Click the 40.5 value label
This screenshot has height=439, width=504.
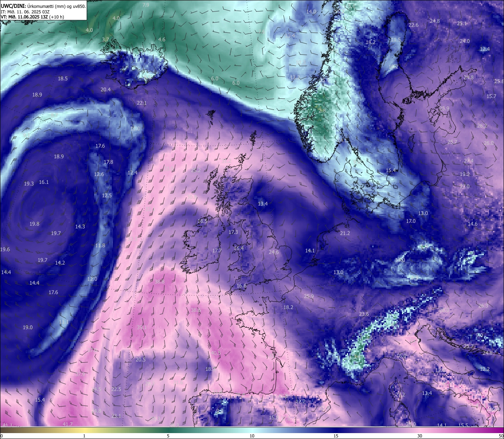point(216,353)
